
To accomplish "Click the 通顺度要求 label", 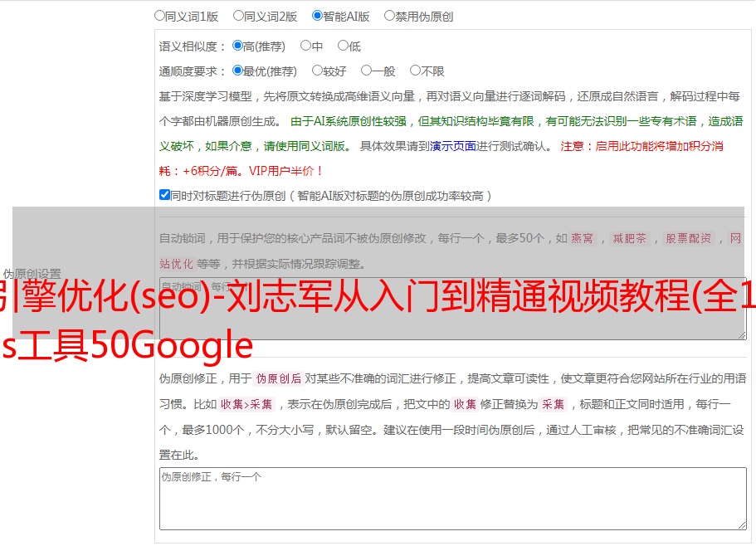I will 192,72.
